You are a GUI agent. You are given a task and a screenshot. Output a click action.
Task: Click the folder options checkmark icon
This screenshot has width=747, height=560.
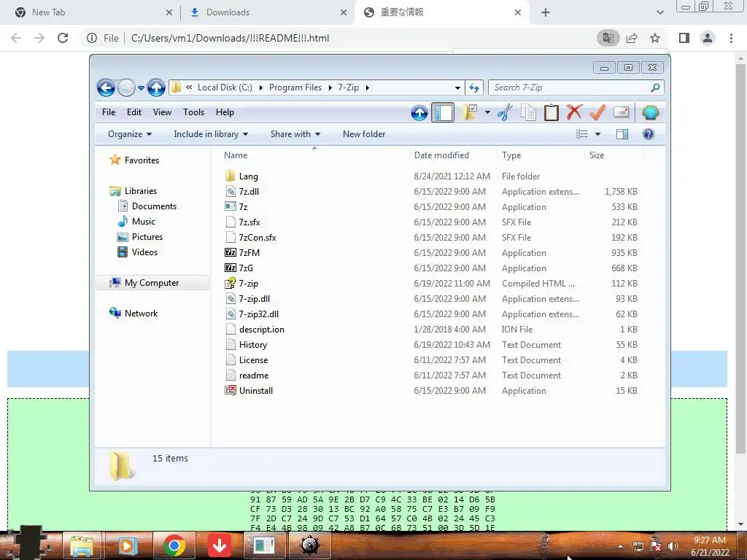coord(470,112)
